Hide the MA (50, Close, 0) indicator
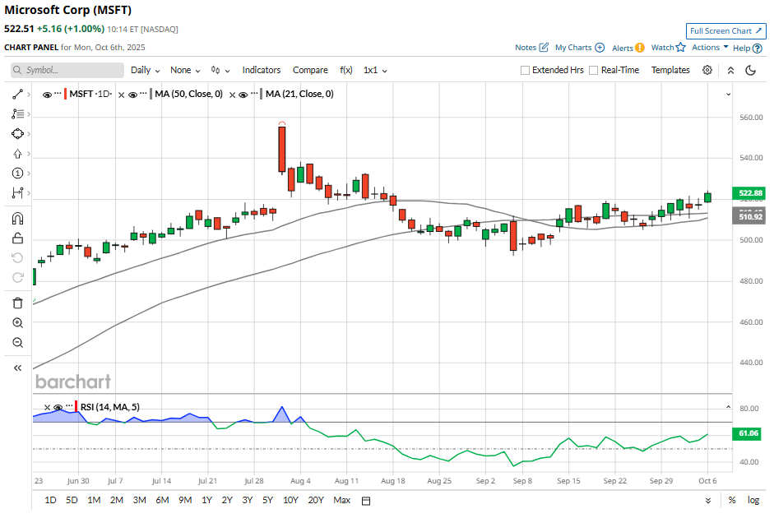This screenshot has width=774, height=532. 134,95
